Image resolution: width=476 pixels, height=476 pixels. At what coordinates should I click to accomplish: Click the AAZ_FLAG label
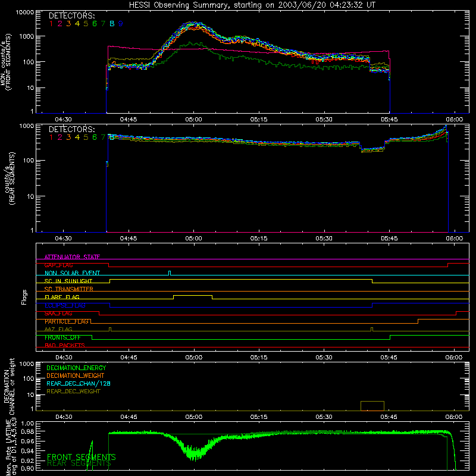[58, 329]
